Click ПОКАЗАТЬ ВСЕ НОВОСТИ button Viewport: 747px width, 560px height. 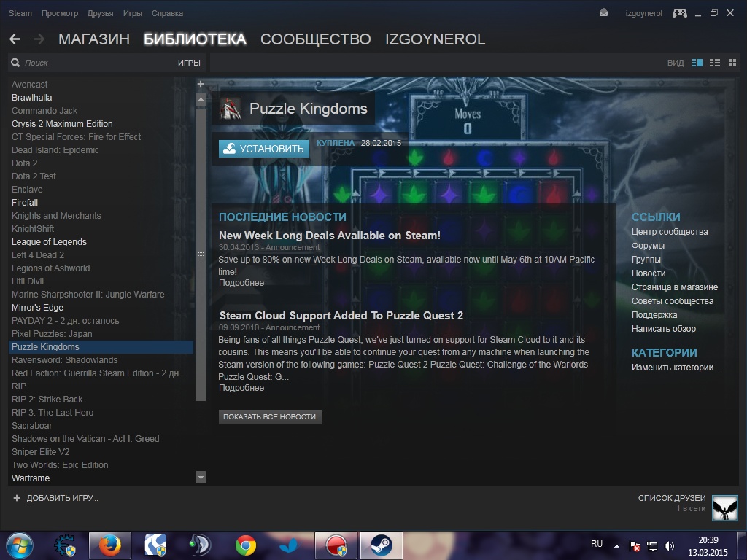point(270,416)
